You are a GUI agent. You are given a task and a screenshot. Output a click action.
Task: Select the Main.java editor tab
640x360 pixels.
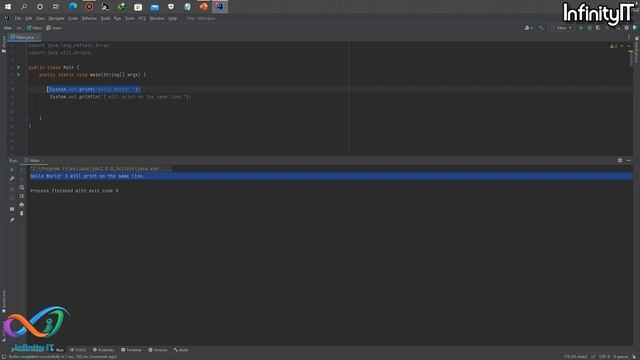point(25,37)
